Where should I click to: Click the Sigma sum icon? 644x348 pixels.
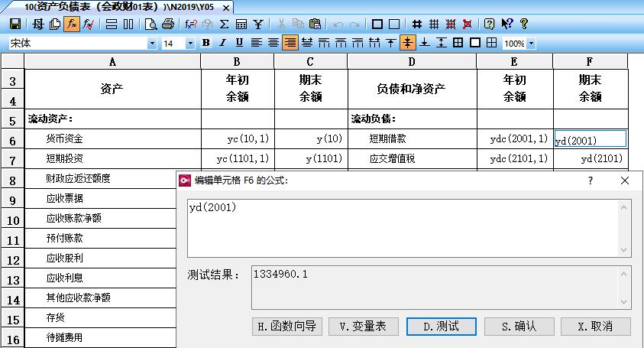click(224, 24)
